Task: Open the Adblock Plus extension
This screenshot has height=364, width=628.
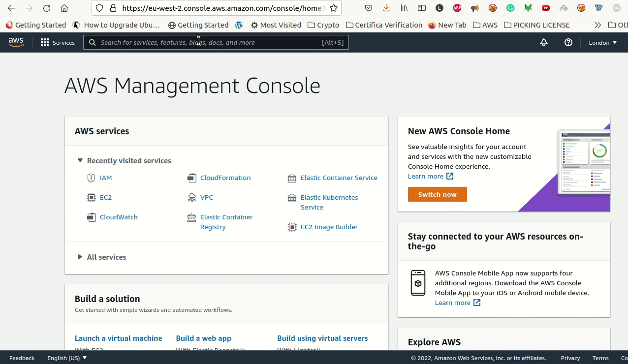Action: tap(457, 8)
